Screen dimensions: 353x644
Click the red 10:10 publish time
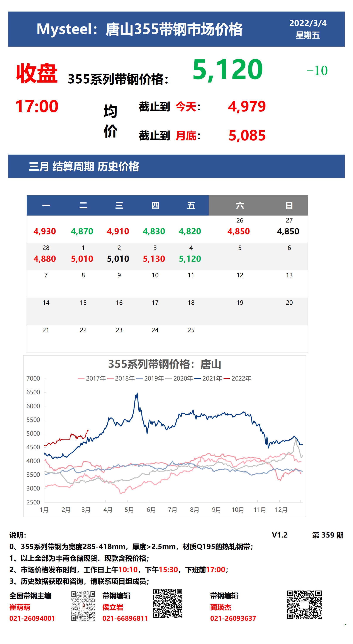point(128,570)
